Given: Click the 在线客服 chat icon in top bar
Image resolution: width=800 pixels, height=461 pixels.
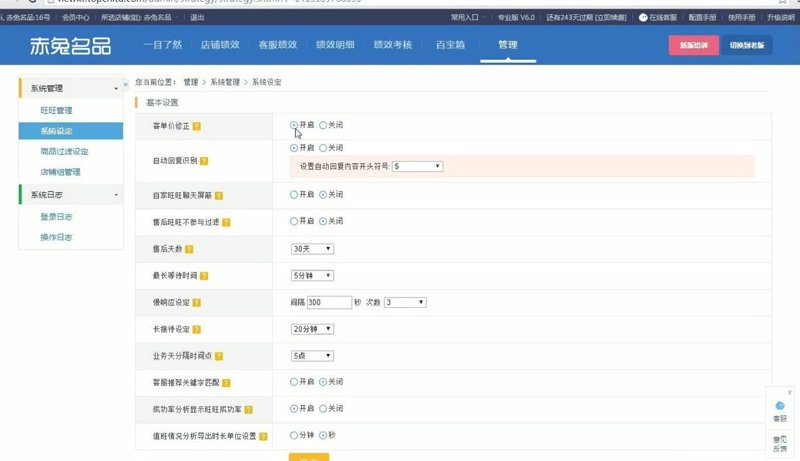Looking at the screenshot, I should click(x=643, y=17).
